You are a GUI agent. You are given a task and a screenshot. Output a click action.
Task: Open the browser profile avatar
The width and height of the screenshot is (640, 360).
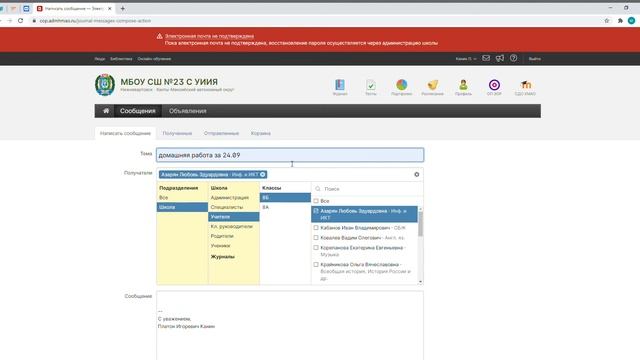tap(631, 20)
